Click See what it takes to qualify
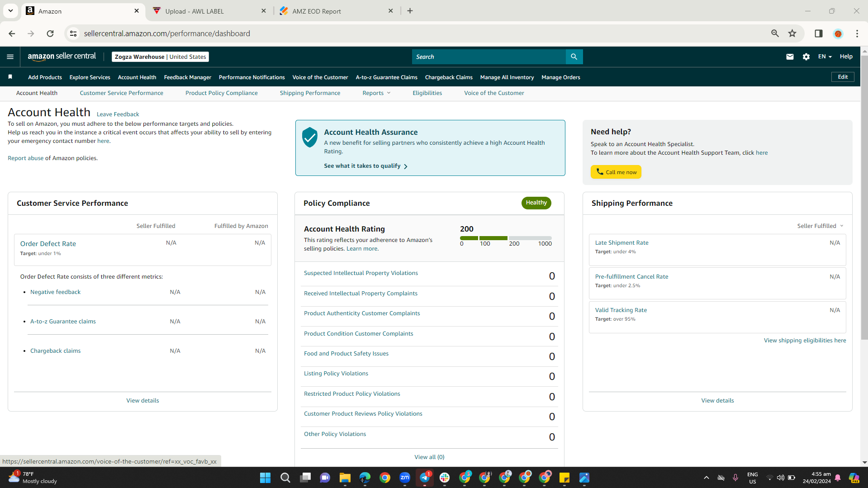 [x=365, y=166]
